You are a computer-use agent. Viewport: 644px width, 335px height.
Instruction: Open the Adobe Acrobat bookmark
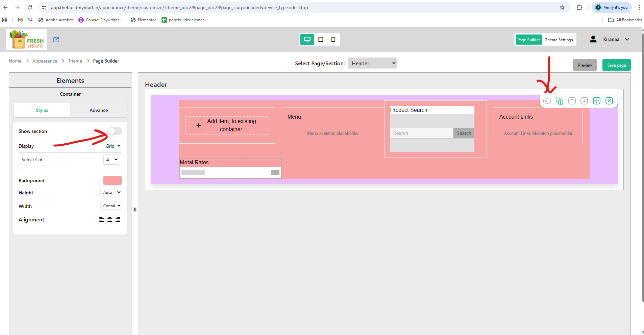56,20
